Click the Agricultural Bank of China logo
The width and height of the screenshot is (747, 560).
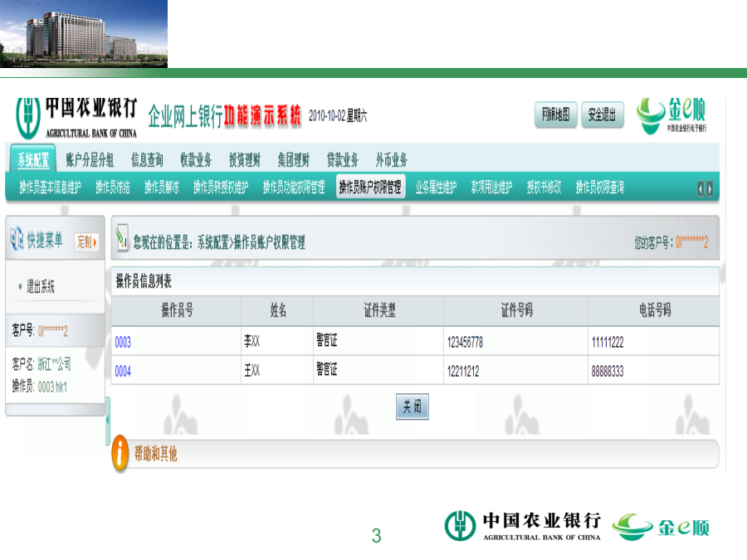[x=76, y=119]
